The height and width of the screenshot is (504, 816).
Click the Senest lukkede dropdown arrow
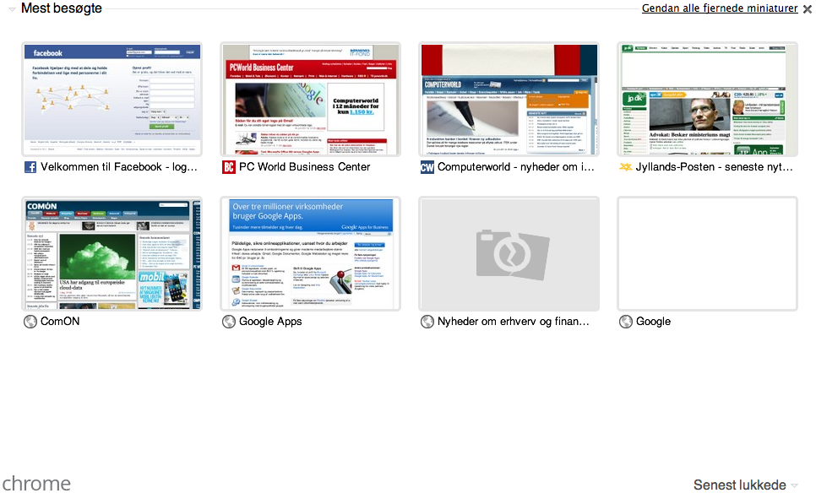tap(794, 485)
